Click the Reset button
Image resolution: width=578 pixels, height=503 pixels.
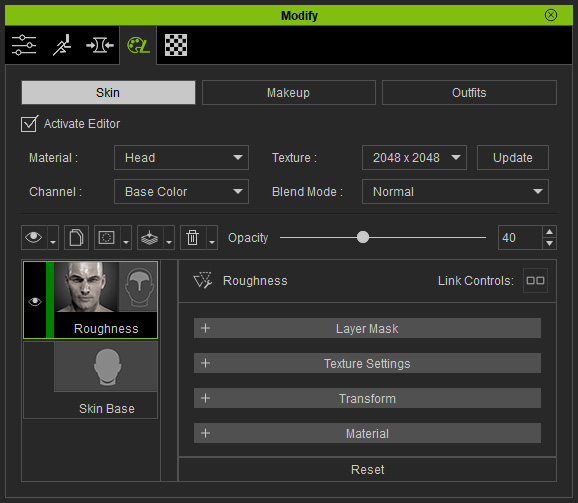click(368, 469)
